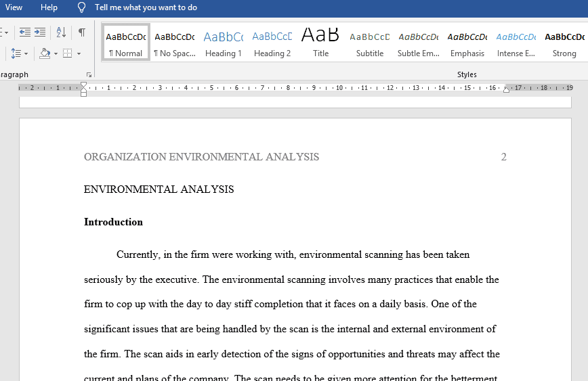Apply the Strong style

(x=564, y=43)
